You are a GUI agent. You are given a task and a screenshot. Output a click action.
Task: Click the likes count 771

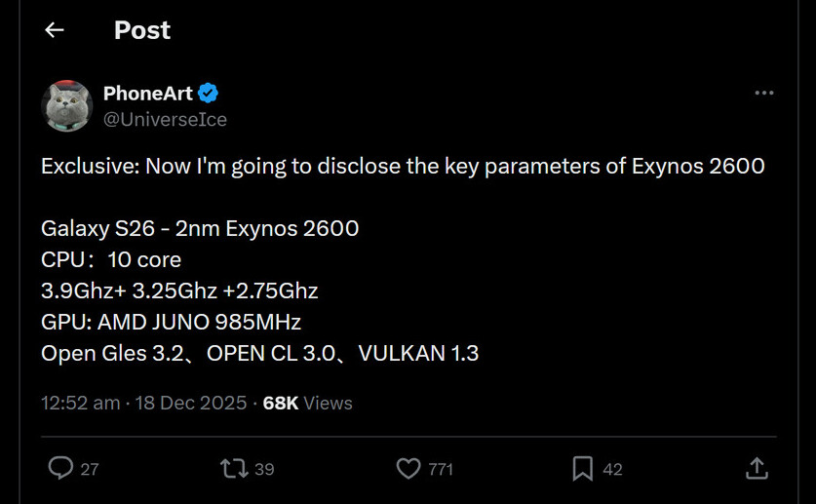(x=441, y=470)
